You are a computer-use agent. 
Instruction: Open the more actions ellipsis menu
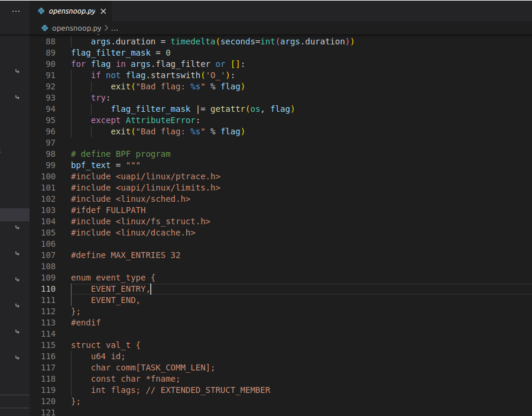click(x=16, y=11)
